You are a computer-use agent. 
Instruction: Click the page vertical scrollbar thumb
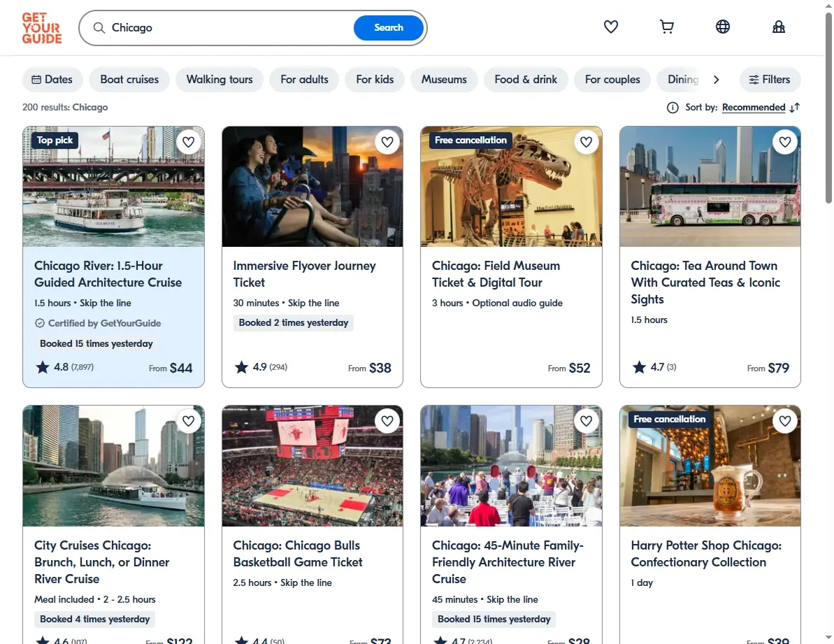[x=828, y=108]
